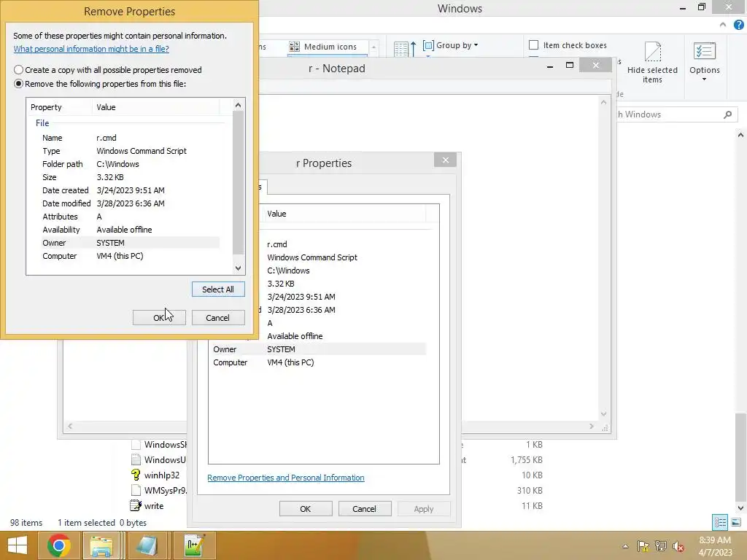
Task: Click the Property column header
Action: pos(60,107)
